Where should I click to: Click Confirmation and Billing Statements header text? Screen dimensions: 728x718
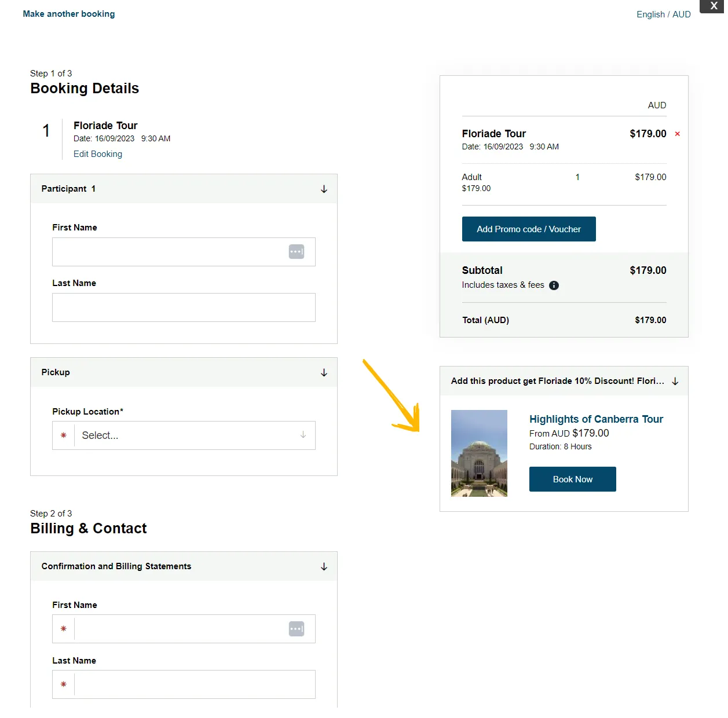point(116,566)
